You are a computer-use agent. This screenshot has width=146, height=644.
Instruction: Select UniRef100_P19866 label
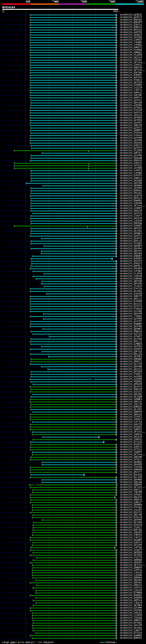[x=131, y=50]
